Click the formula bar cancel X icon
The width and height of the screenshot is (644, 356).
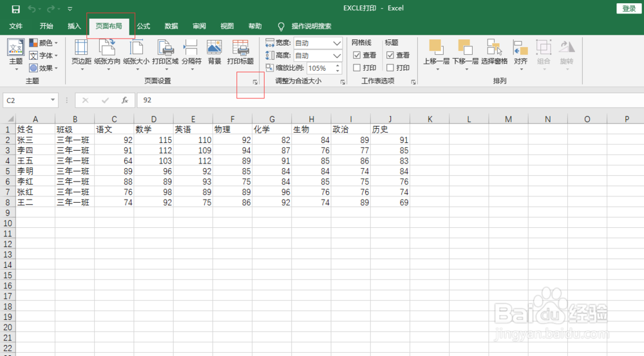85,100
